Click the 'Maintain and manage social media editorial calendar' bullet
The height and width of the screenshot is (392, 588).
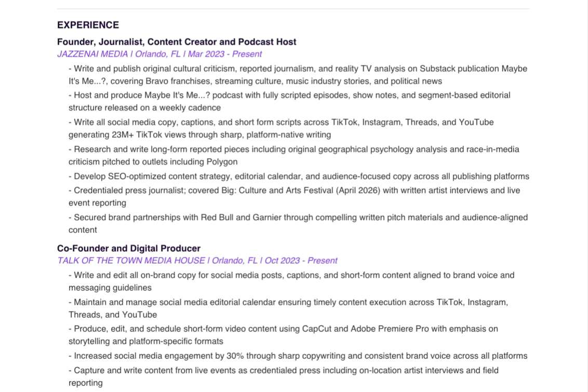288,308
